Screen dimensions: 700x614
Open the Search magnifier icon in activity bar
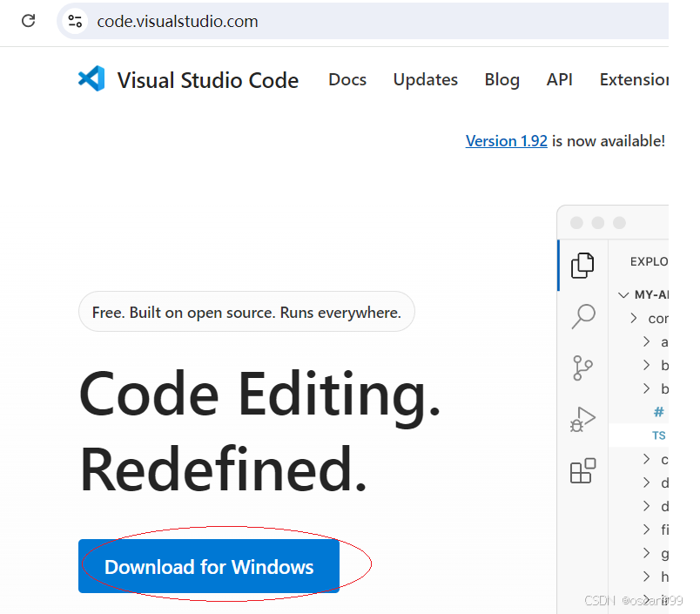(583, 317)
